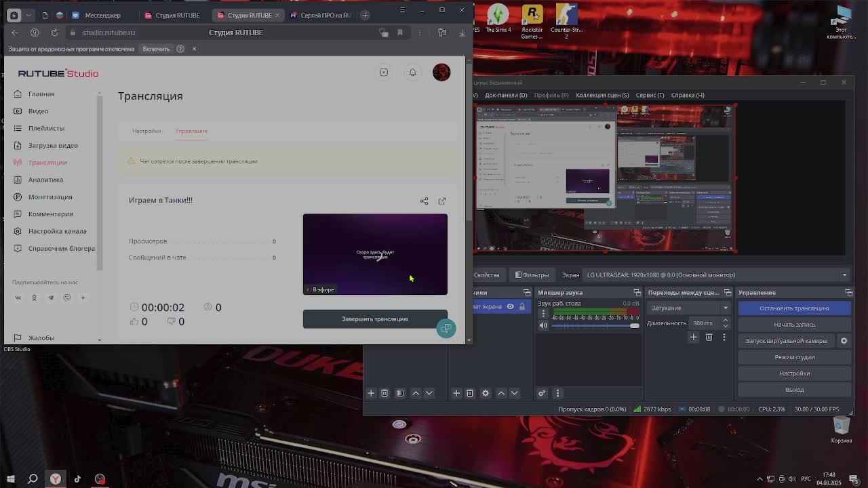
Task: Open RUTUBE profile avatar menu
Action: pos(441,73)
